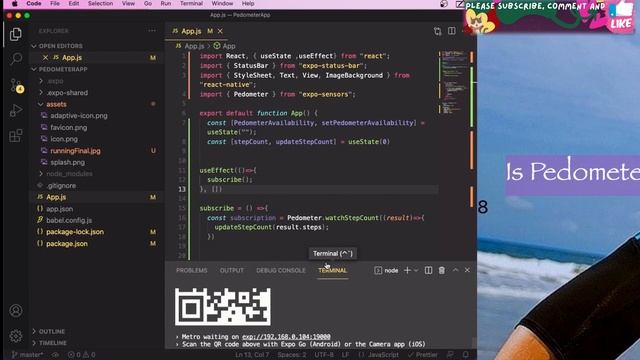Open Source Control view with badge
This screenshot has height=360, width=640.
pyautogui.click(x=16, y=85)
